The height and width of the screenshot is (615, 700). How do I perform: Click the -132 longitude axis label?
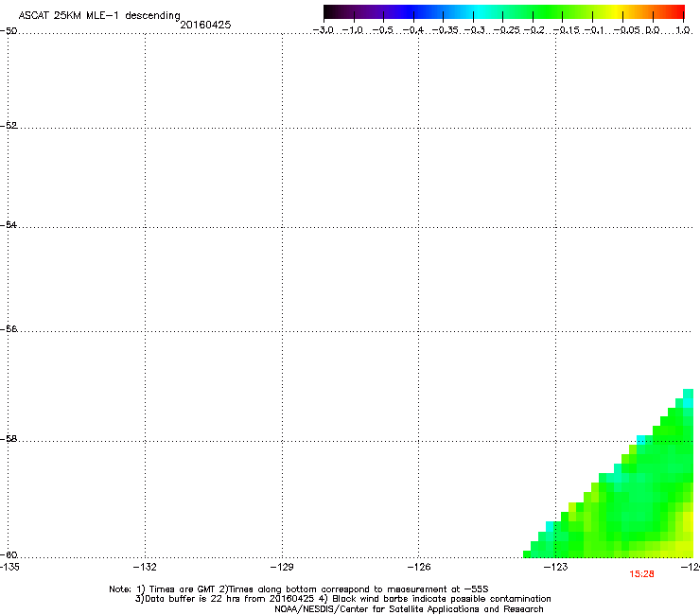(x=145, y=567)
